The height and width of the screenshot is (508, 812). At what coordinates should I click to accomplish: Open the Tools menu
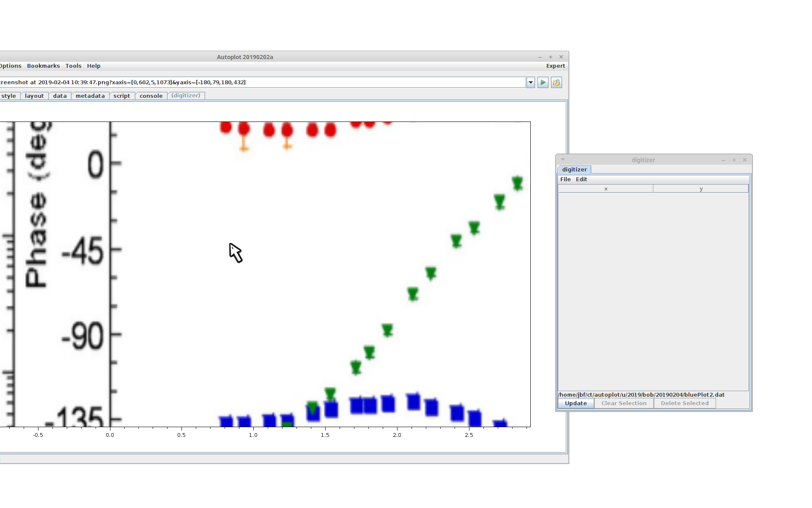pos(73,66)
